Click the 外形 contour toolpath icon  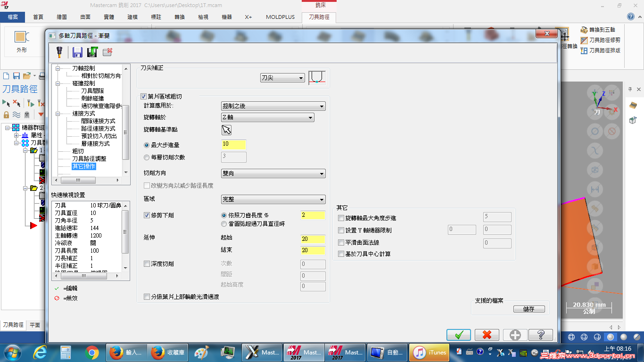click(22, 41)
